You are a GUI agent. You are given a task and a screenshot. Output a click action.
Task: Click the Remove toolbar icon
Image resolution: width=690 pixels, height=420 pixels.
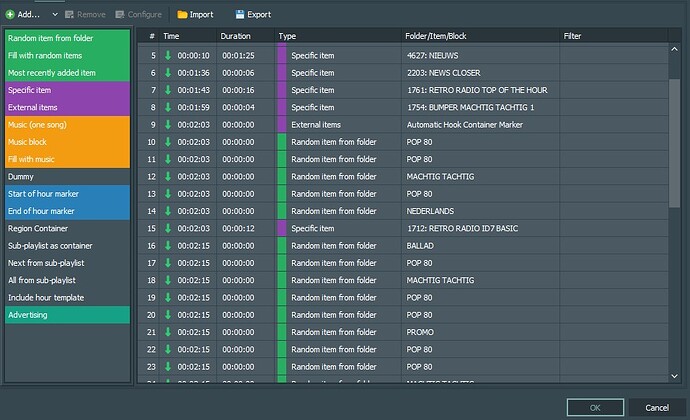click(69, 15)
